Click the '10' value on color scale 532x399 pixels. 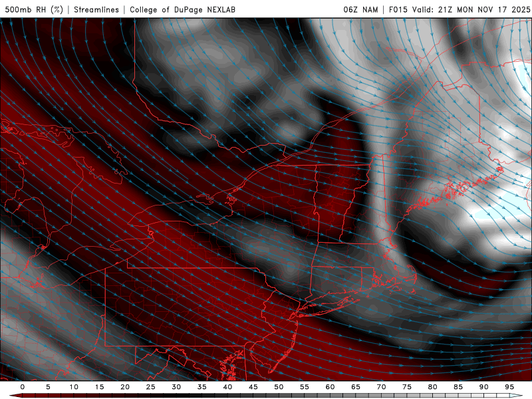pyautogui.click(x=74, y=387)
